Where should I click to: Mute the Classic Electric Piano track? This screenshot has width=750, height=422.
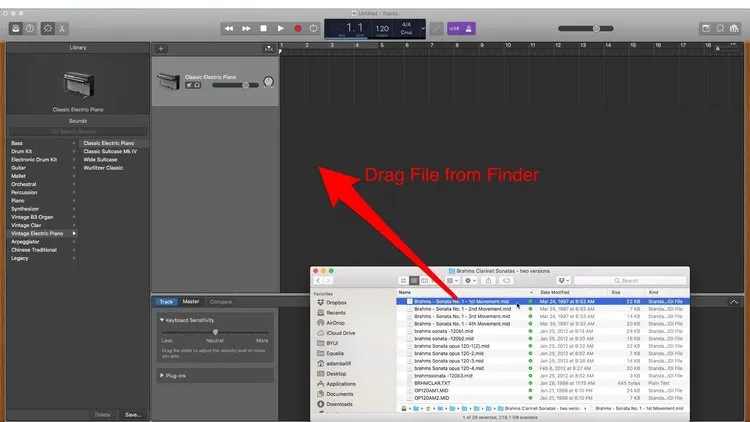(x=189, y=85)
